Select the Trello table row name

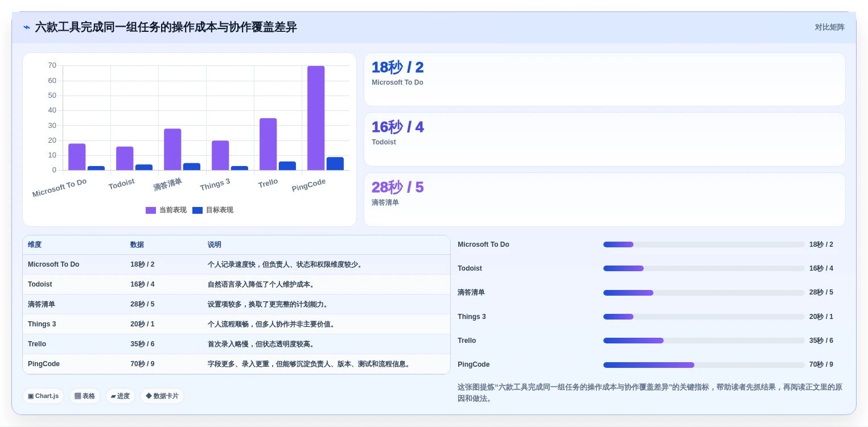point(37,344)
